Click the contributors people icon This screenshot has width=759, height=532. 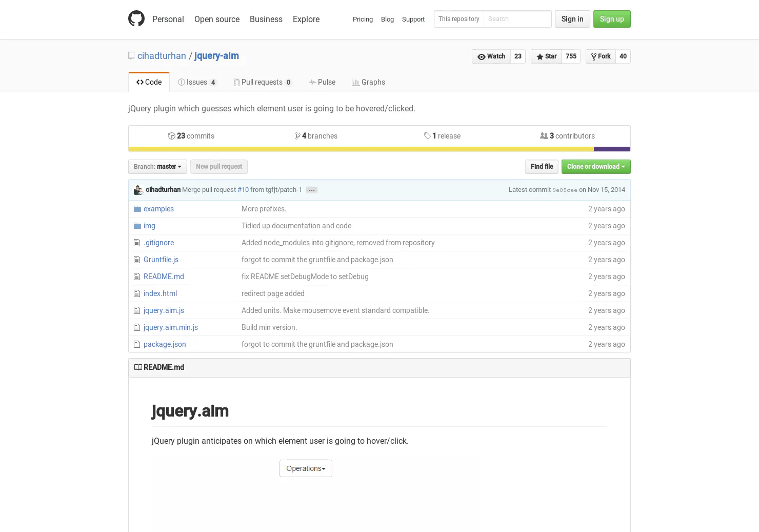coord(544,136)
